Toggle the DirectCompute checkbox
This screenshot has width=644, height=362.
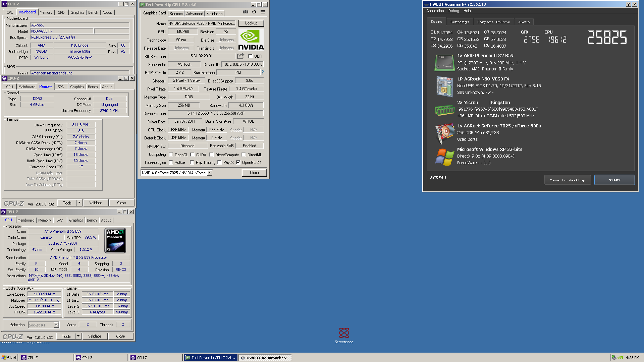212,155
